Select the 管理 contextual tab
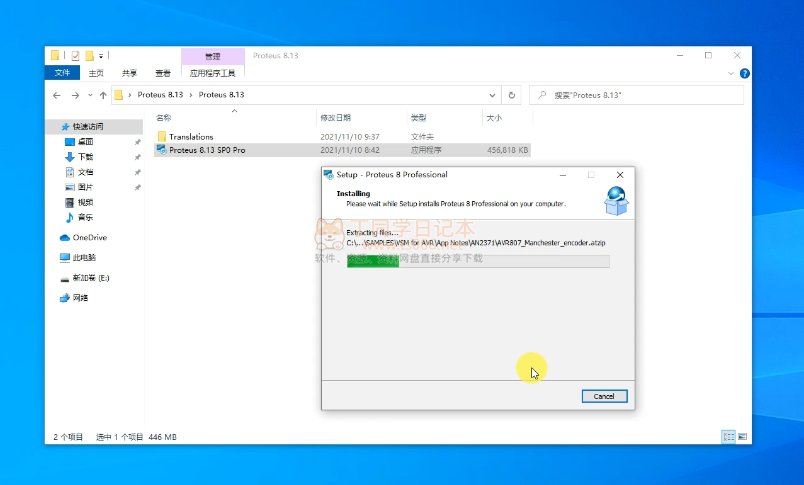 pyautogui.click(x=212, y=56)
